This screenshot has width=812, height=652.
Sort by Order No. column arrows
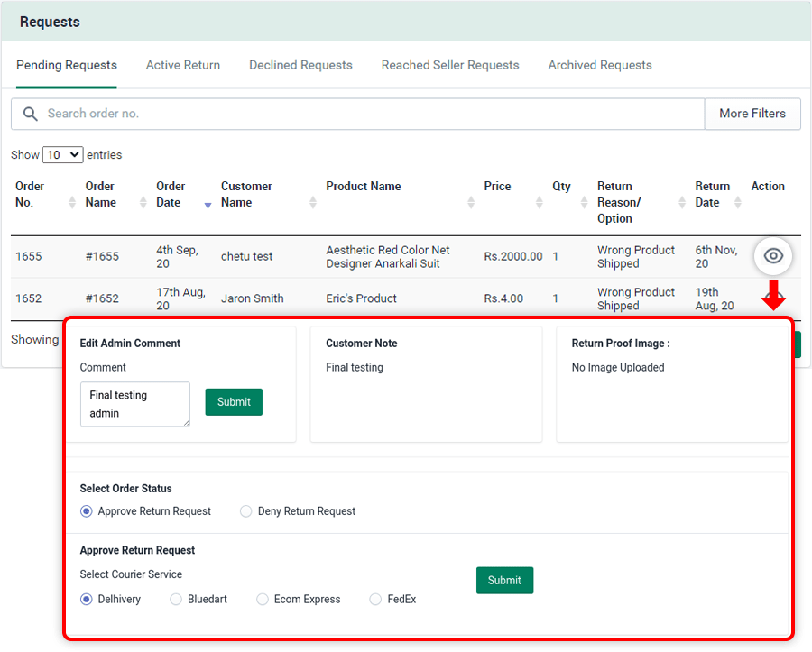tap(72, 203)
